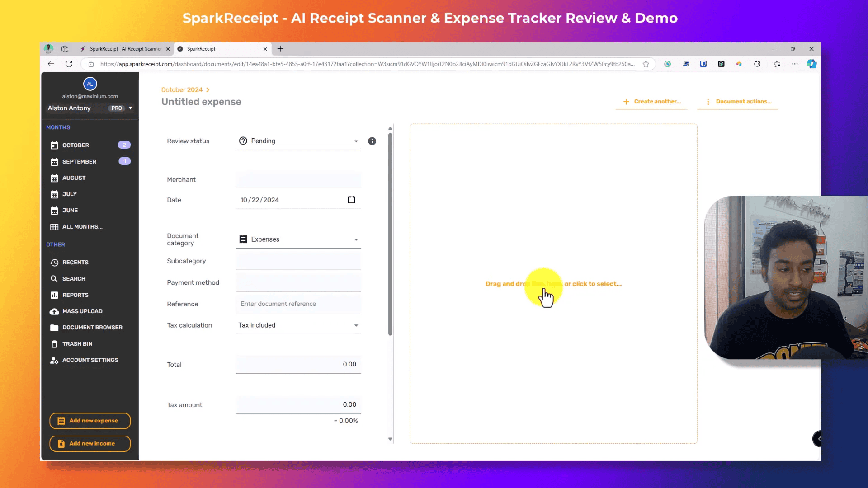The width and height of the screenshot is (868, 488).
Task: Expand the Review status Pending dropdown
Action: tap(298, 141)
